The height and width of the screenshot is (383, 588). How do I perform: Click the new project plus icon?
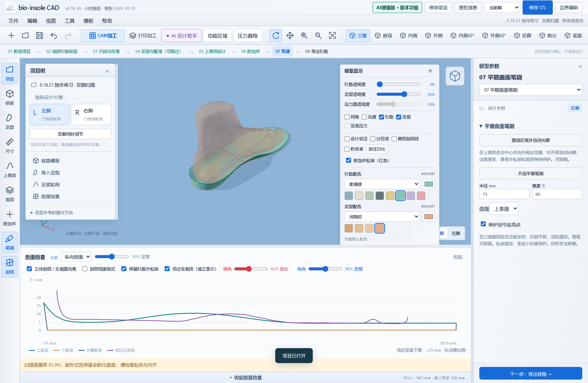[x=11, y=35]
